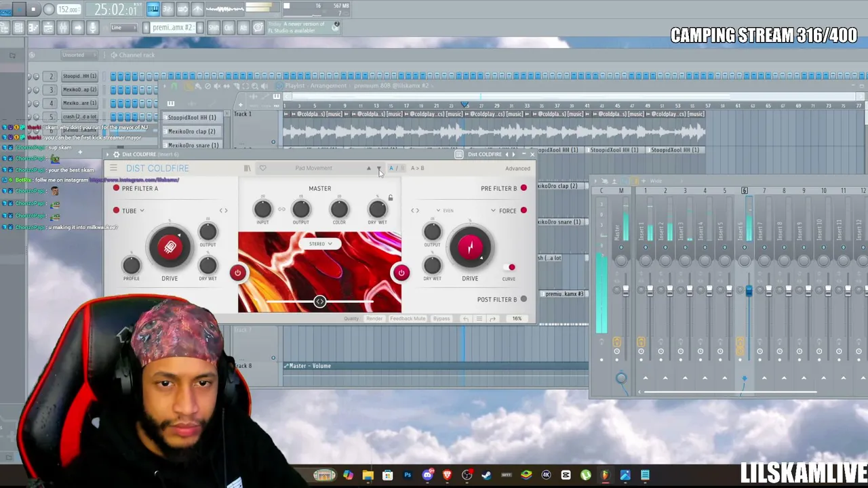Viewport: 868px width, 488px height.
Task: Redo the last Coldfire edit
Action: (x=492, y=319)
